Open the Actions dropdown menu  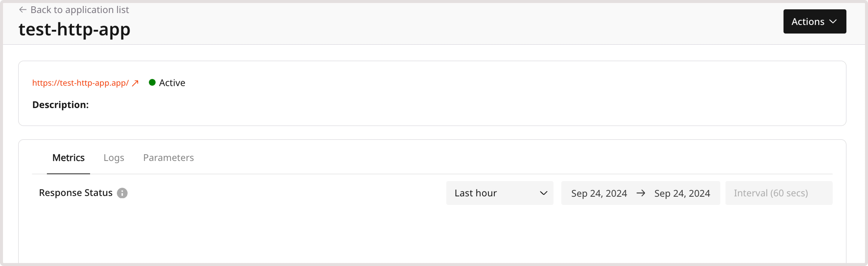815,21
